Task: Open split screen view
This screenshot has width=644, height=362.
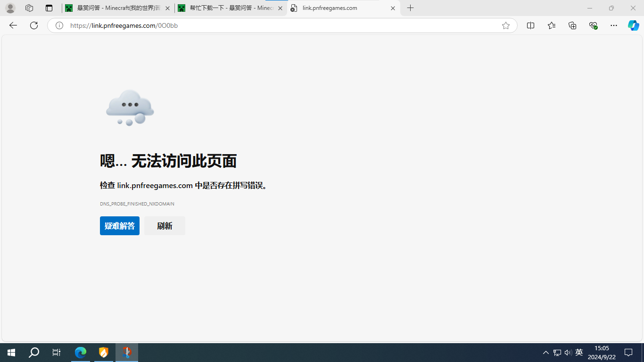Action: (530, 25)
